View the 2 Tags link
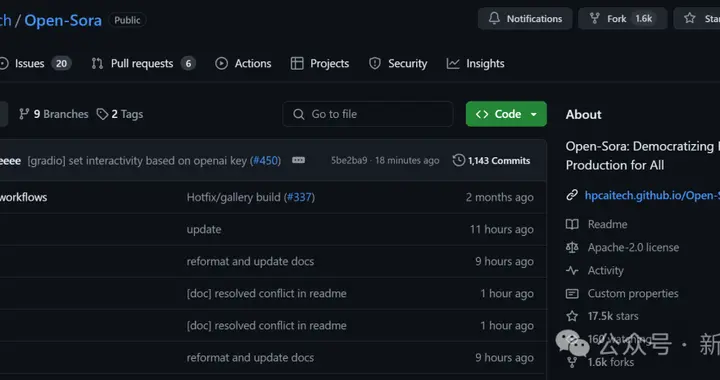The width and height of the screenshot is (720, 380). click(120, 114)
